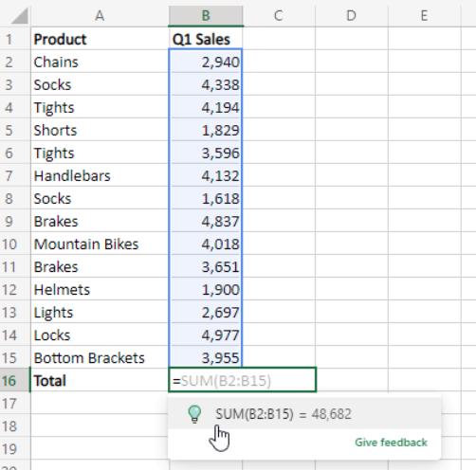476x470 pixels.
Task: Click the B16 formula input cell
Action: [243, 380]
